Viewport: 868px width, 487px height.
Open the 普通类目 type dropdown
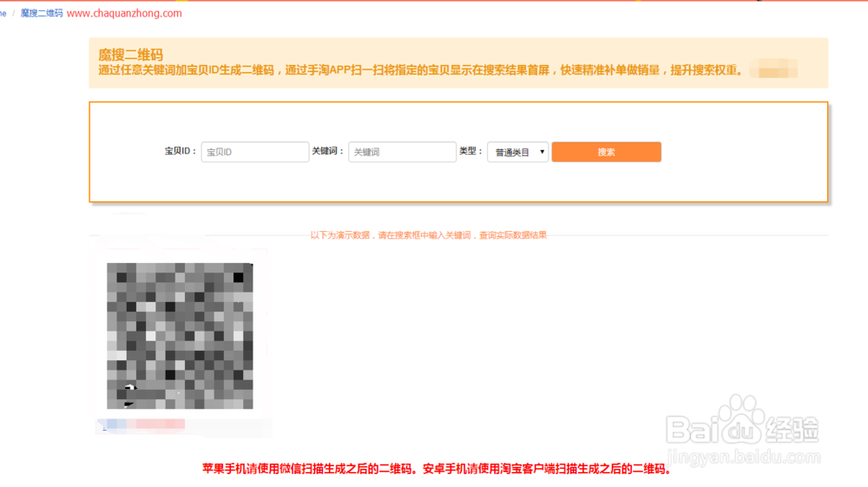[517, 152]
